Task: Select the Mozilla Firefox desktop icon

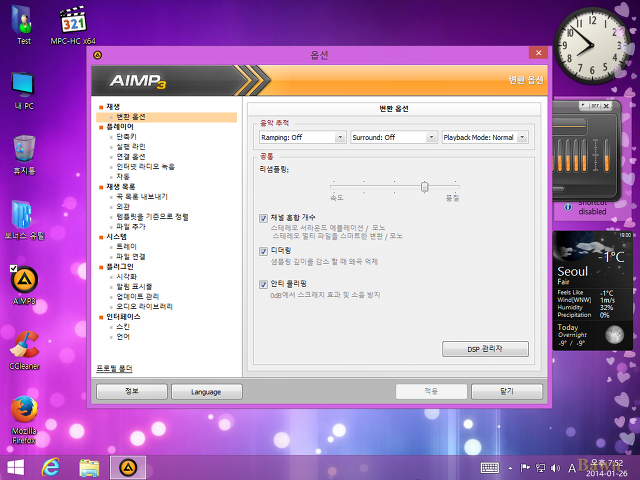Action: [x=24, y=420]
